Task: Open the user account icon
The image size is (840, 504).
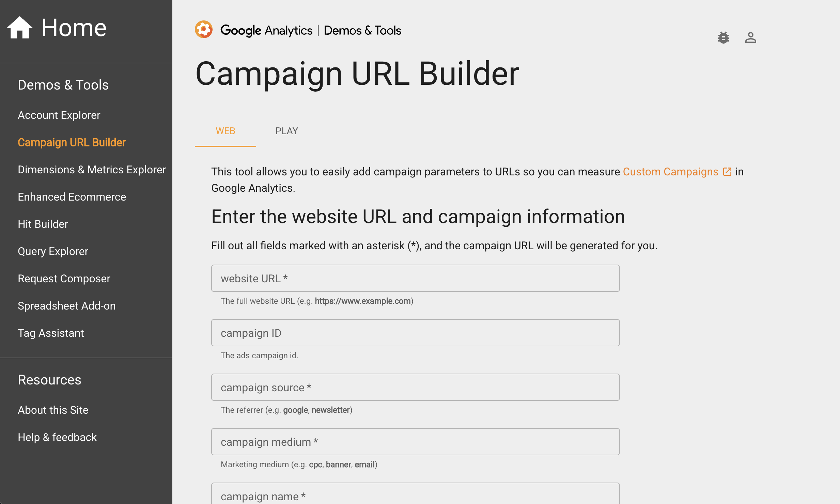Action: (x=750, y=37)
